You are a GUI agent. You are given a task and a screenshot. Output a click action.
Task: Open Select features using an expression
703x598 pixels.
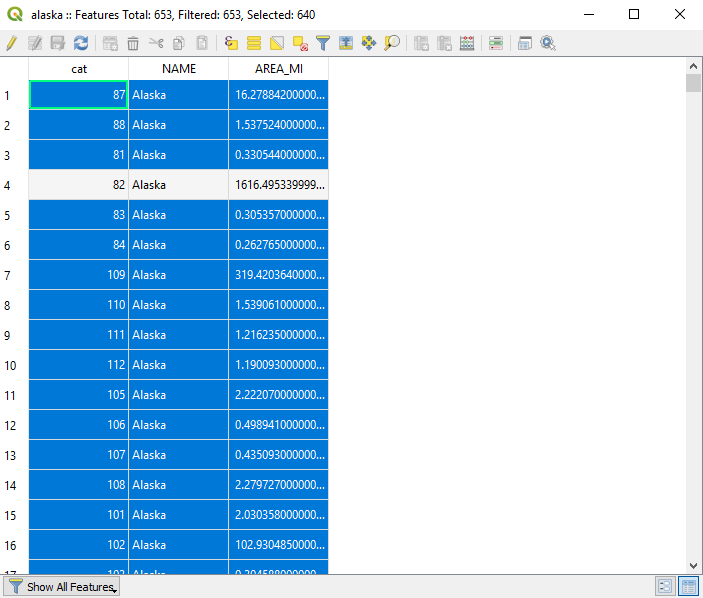point(231,43)
